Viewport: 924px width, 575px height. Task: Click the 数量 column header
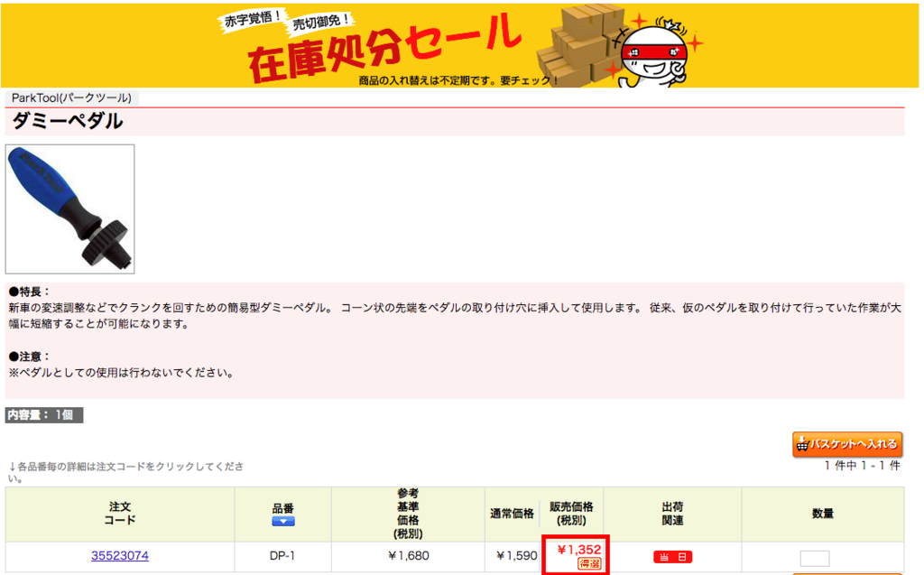coord(823,514)
